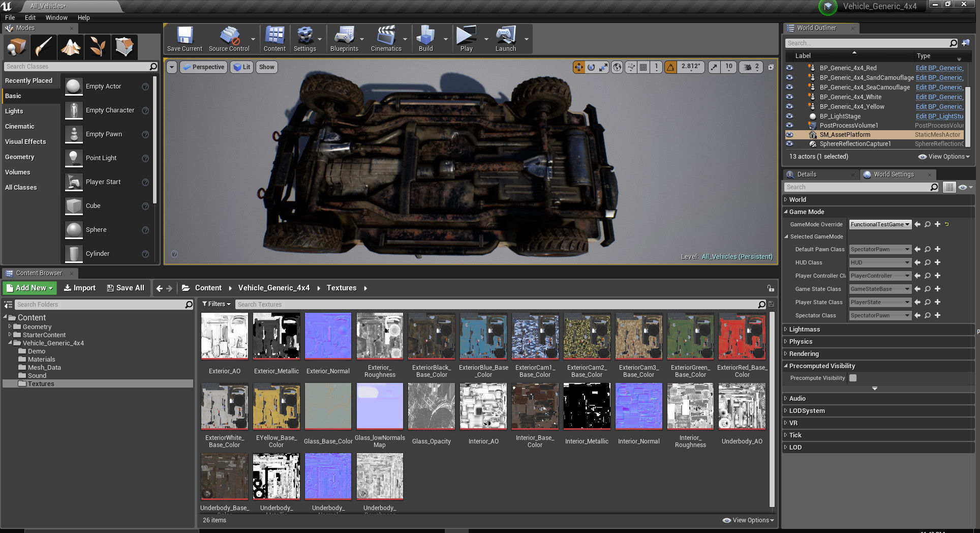This screenshot has height=533, width=980.
Task: Open Edit menu
Action: 30,17
